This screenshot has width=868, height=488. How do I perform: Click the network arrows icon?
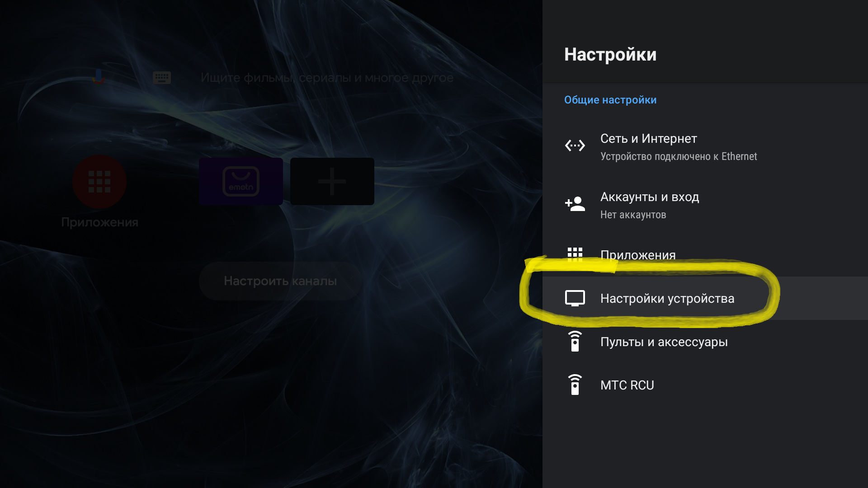click(575, 145)
